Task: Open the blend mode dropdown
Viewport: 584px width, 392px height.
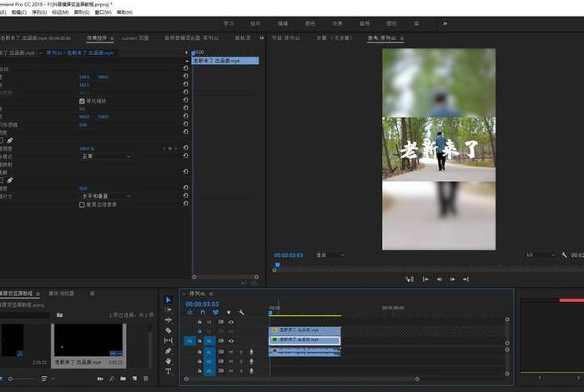Action: click(x=105, y=156)
